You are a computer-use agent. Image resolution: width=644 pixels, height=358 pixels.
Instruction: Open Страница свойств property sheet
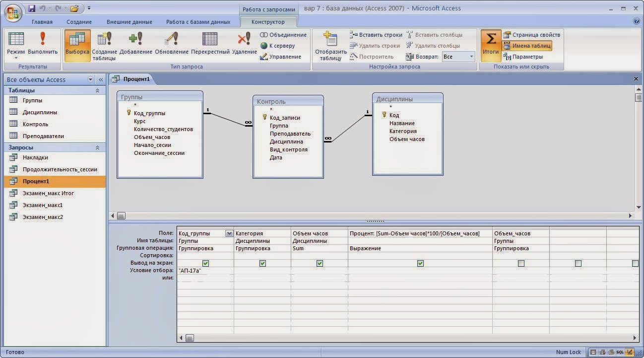(x=532, y=35)
